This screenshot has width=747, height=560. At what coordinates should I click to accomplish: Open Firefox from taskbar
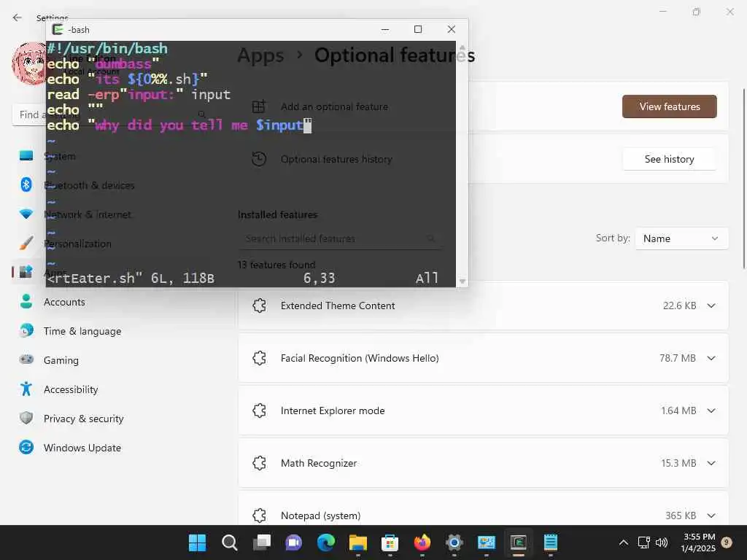422,542
